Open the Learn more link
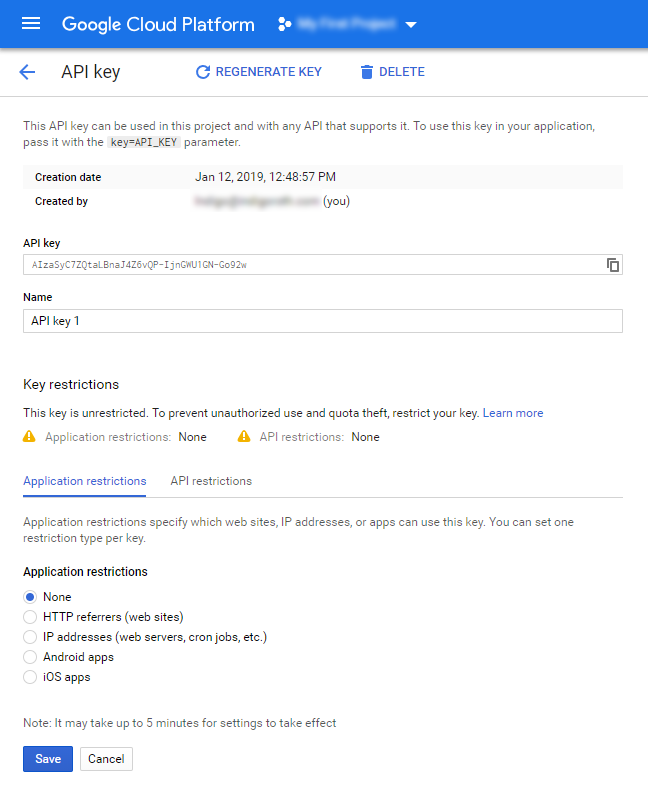Screen dimensions: 648x785 pos(513,413)
